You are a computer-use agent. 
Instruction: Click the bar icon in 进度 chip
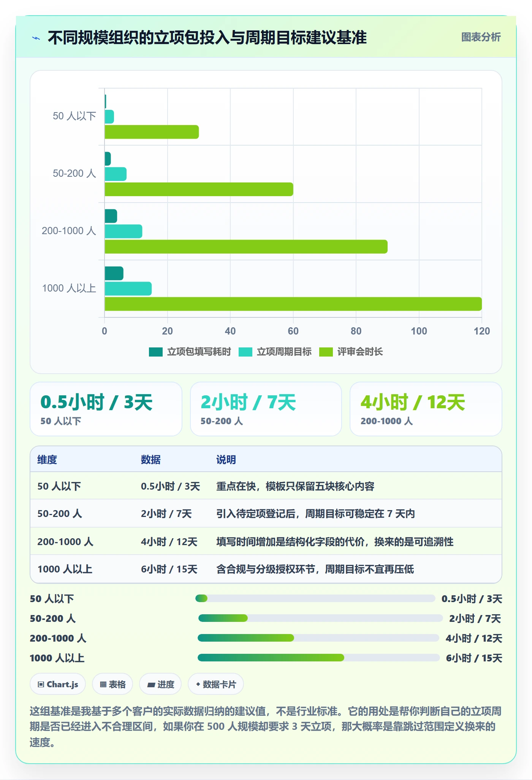pos(151,685)
